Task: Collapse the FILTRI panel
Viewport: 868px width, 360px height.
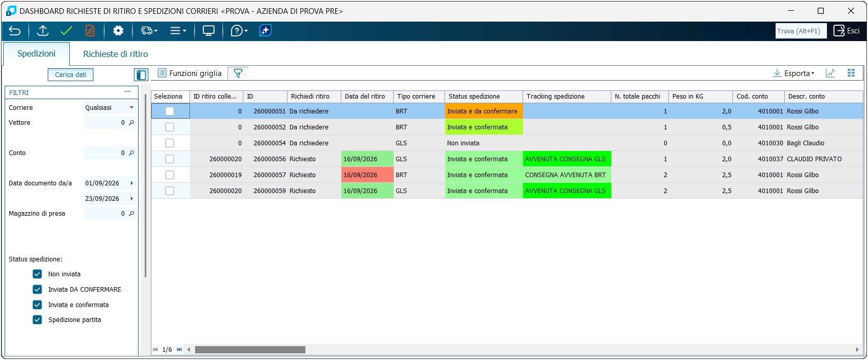Action: coord(128,92)
